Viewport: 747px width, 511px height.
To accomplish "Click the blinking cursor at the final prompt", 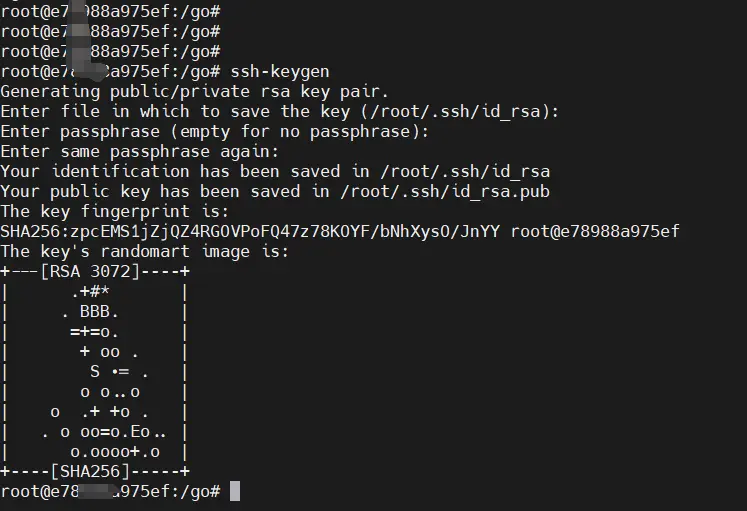I will [x=235, y=491].
